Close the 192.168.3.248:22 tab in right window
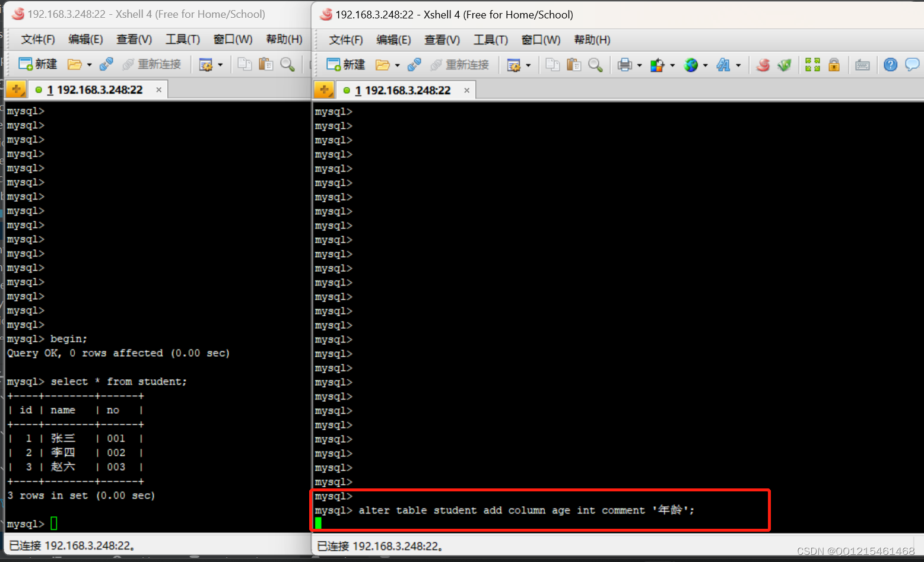This screenshot has width=924, height=562. pos(466,90)
